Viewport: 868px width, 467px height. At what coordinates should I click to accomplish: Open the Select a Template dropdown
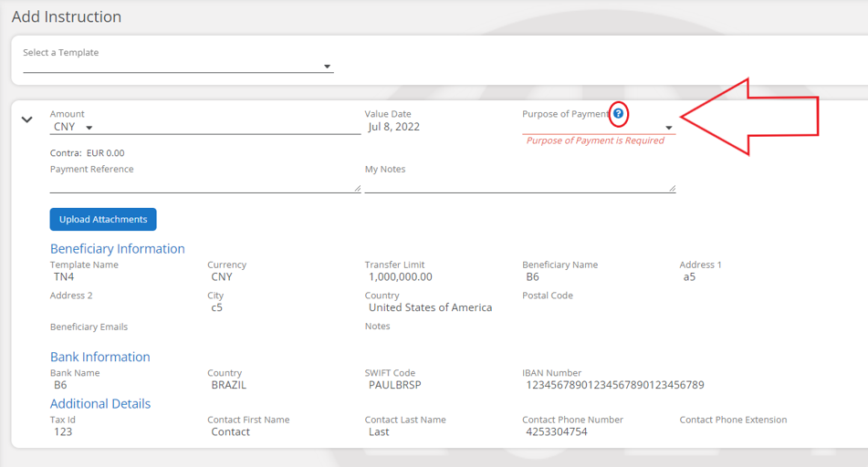(178, 67)
